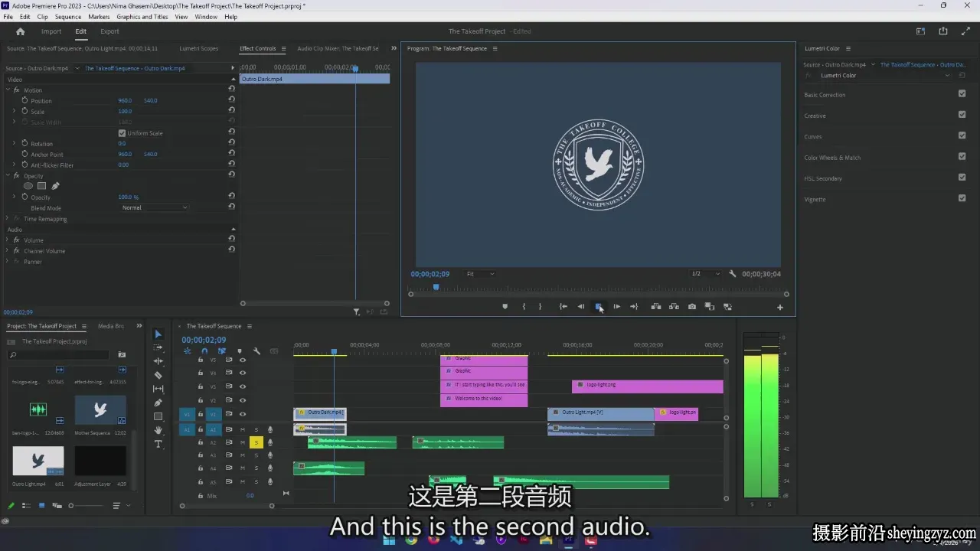980x551 pixels.
Task: Select the Hand tool
Action: point(158,430)
